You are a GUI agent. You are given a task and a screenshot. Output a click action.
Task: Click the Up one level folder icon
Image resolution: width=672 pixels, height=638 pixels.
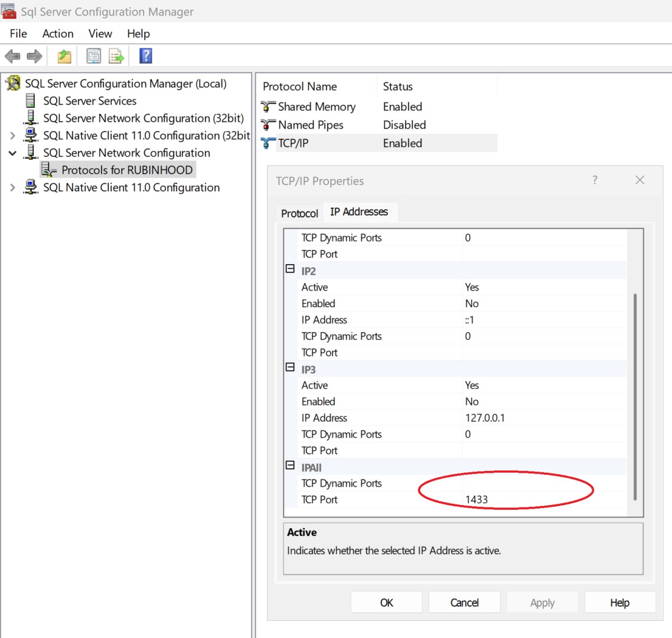pos(64,56)
